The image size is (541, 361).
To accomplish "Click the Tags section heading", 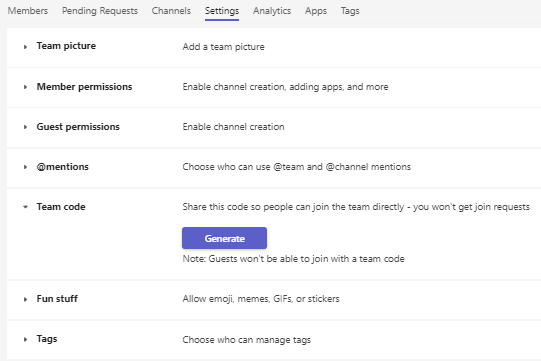I will [x=47, y=339].
